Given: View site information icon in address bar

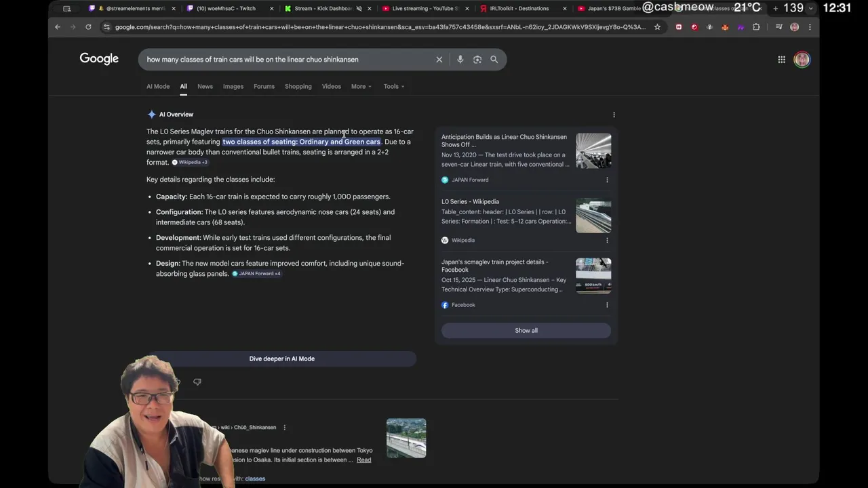Looking at the screenshot, I should (x=106, y=27).
